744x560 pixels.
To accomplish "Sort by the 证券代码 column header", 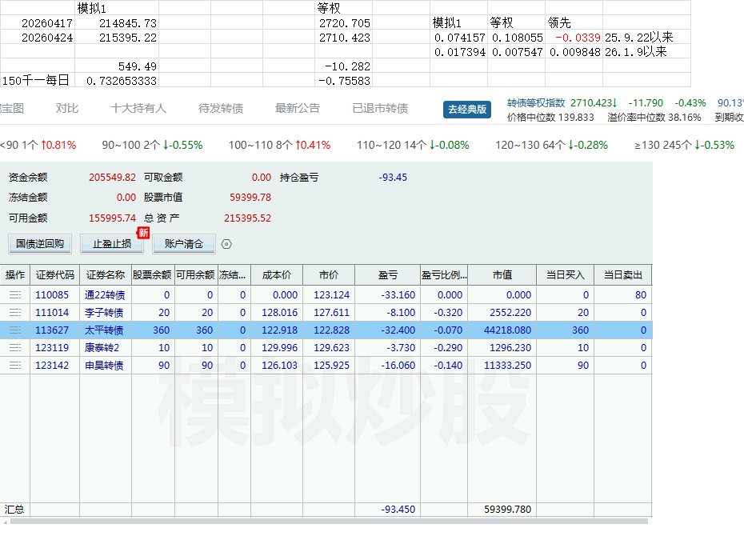I will pos(55,275).
